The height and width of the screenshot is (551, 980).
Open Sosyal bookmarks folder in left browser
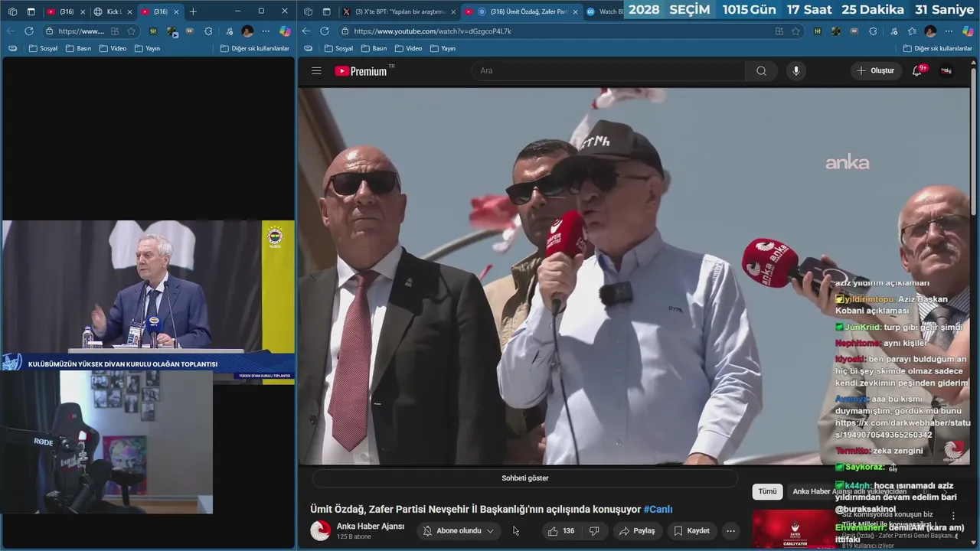pyautogui.click(x=43, y=48)
